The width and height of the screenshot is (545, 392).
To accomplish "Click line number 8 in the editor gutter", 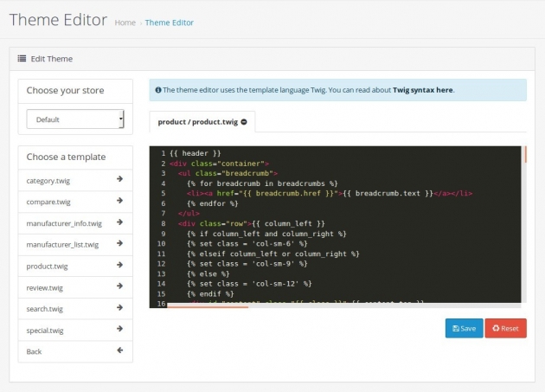I will [x=163, y=223].
